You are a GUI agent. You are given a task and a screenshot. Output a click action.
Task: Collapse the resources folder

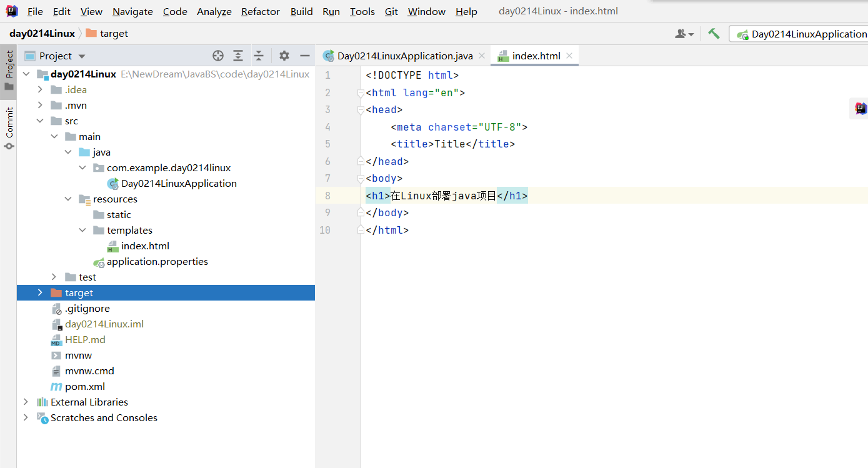click(x=68, y=199)
